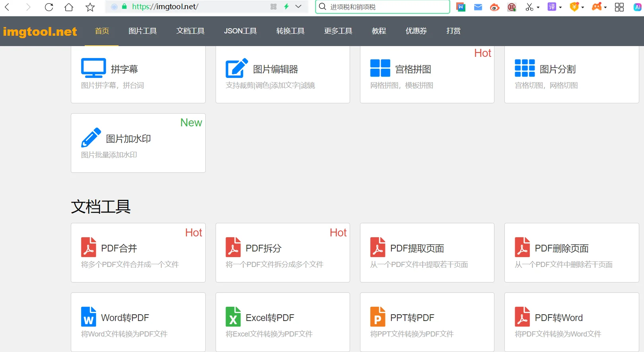
Task: Go to the 教程 page
Action: coord(379,31)
